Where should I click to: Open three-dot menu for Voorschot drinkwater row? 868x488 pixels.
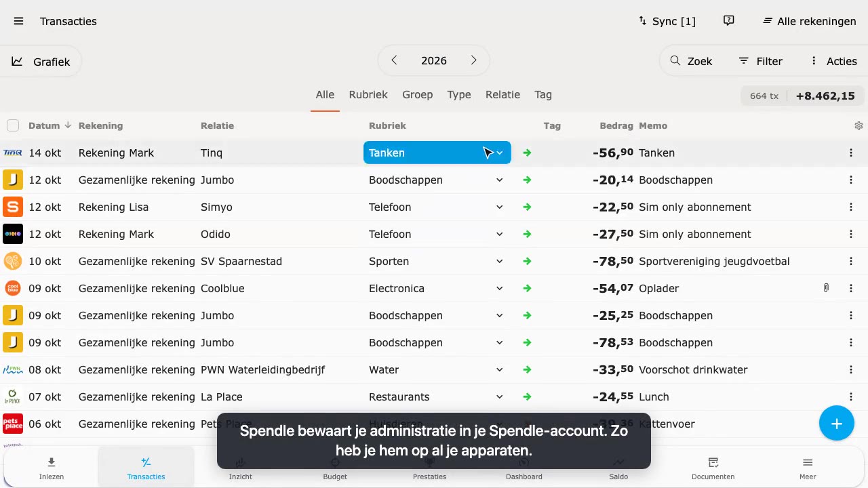point(850,369)
